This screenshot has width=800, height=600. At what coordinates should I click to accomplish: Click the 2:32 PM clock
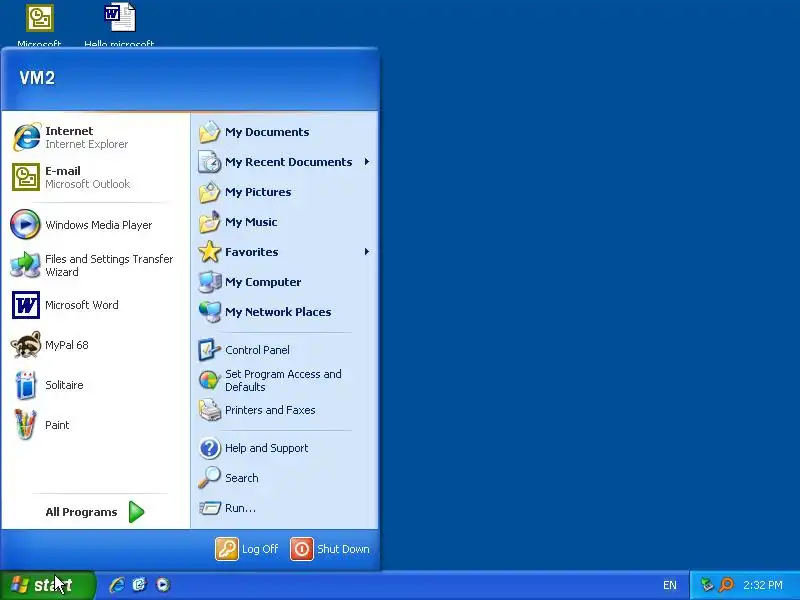coord(763,585)
